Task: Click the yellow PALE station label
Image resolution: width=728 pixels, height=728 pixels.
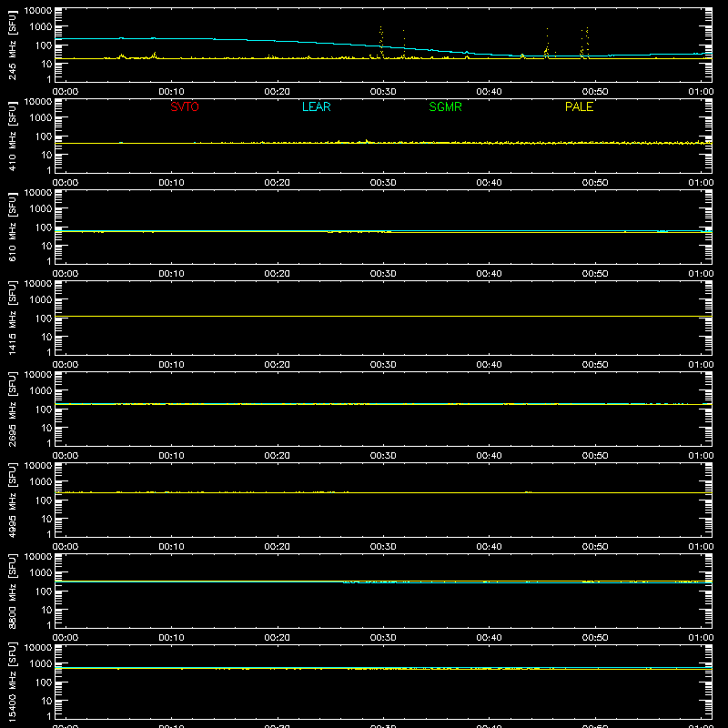Action: click(x=579, y=106)
